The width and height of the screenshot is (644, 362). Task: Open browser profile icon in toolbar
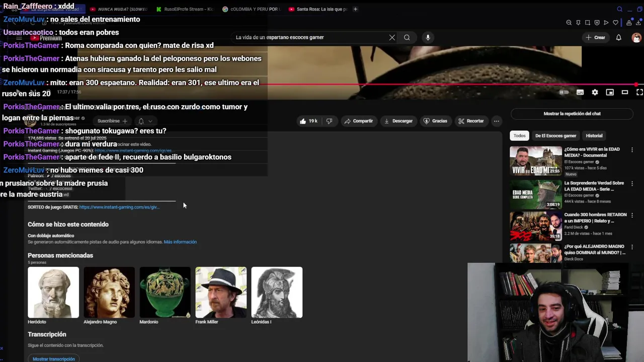point(629,23)
